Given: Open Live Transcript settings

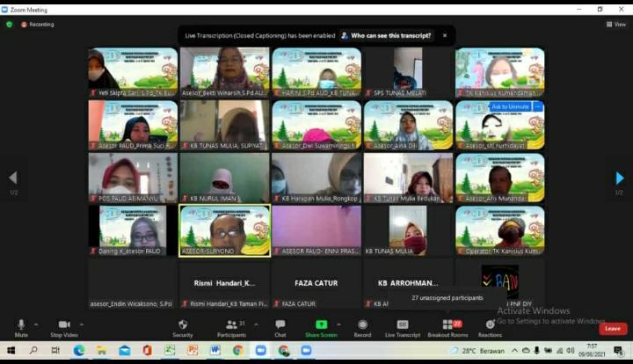Looking at the screenshot, I should coord(403,326).
